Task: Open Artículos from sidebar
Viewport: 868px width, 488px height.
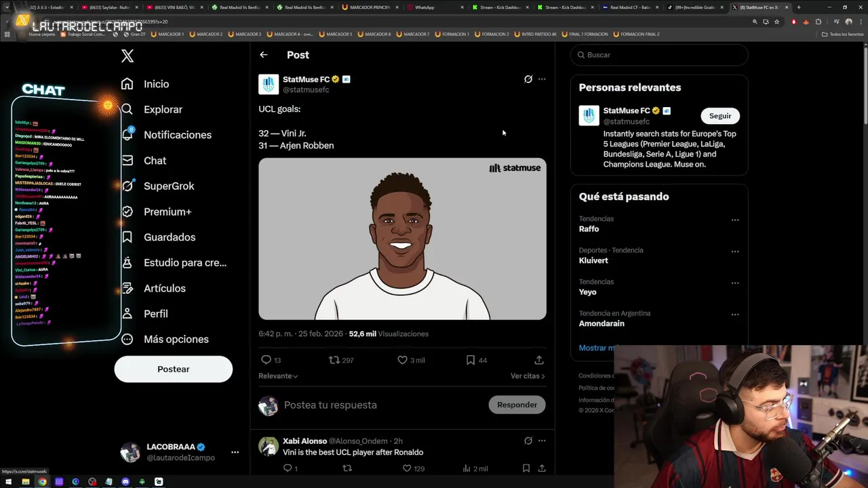Action: click(x=153, y=288)
